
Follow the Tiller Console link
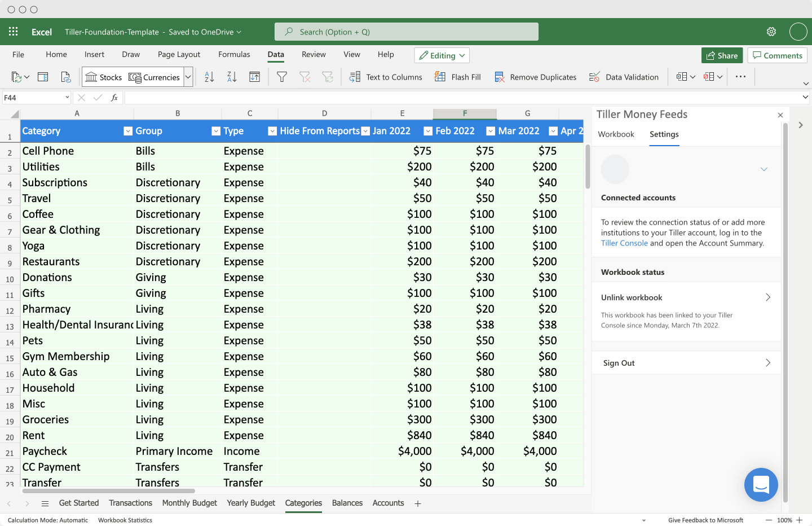(x=624, y=243)
